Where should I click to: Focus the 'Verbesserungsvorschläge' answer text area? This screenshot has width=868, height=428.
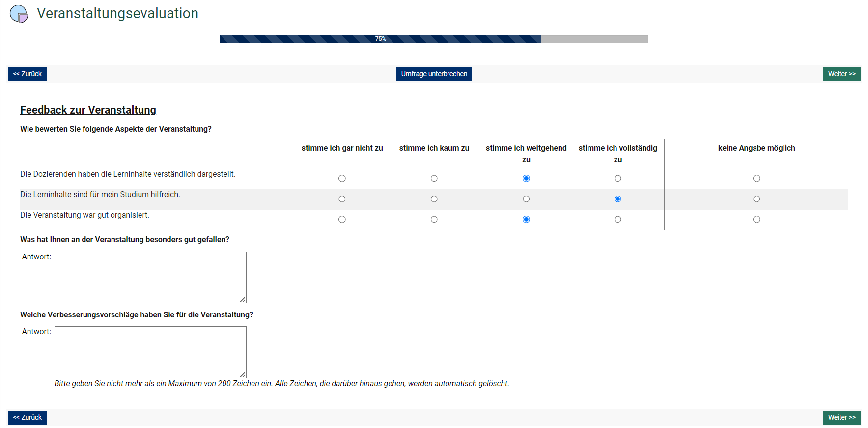click(150, 352)
